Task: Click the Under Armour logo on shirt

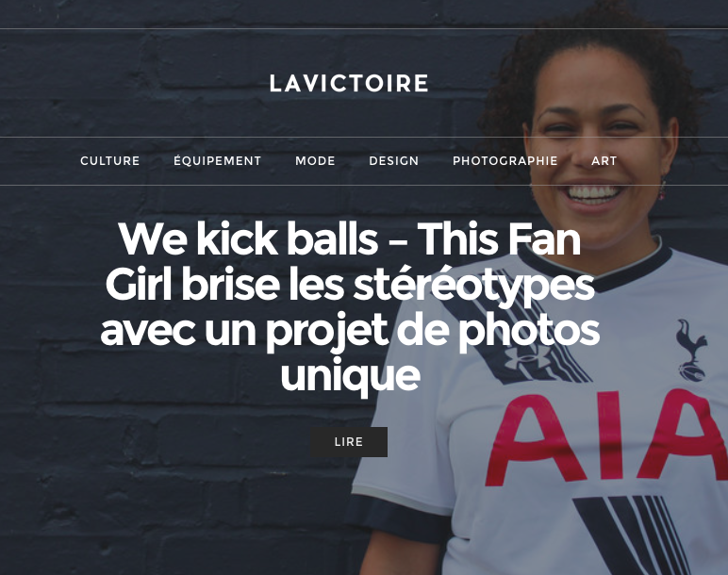Action: tap(528, 358)
